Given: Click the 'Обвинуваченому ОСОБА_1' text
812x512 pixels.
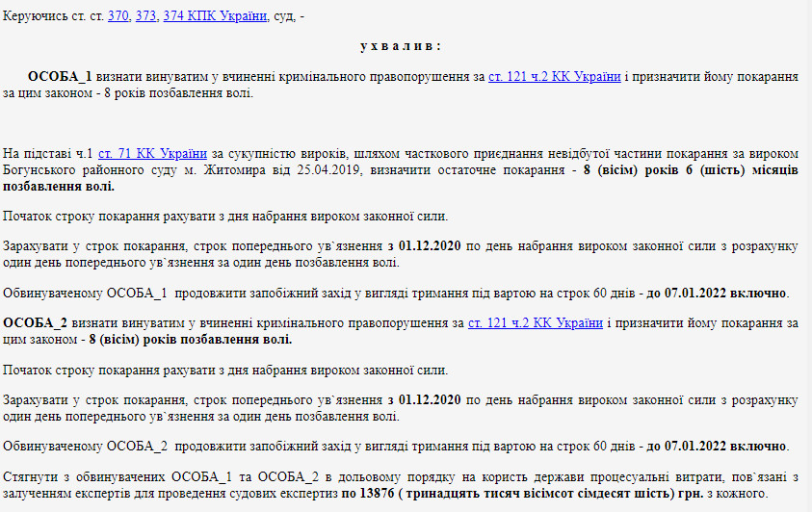Looking at the screenshot, I should (86, 294).
